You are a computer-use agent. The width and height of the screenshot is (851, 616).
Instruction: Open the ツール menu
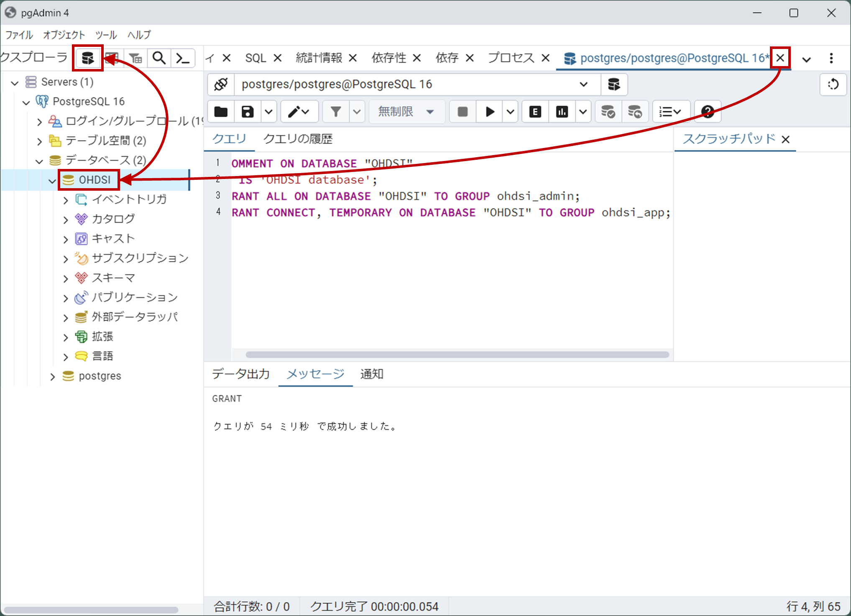pos(106,35)
